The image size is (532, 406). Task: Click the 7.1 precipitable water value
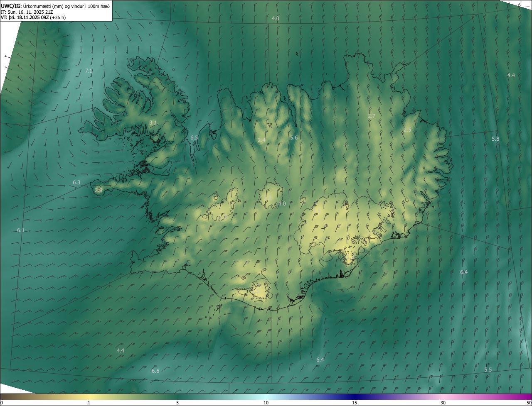(x=89, y=71)
